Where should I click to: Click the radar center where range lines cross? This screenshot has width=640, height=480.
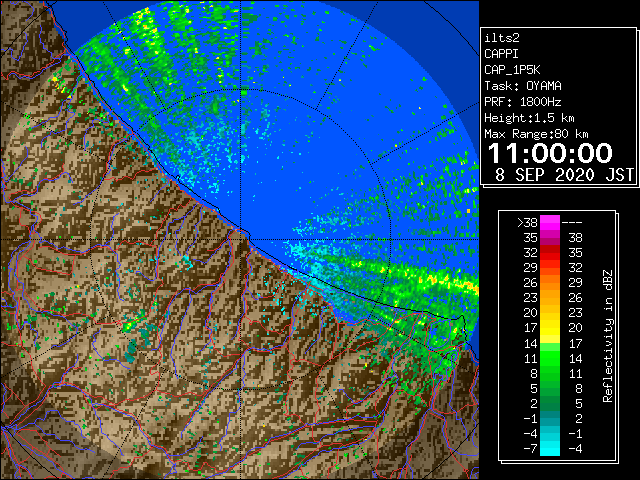240,240
